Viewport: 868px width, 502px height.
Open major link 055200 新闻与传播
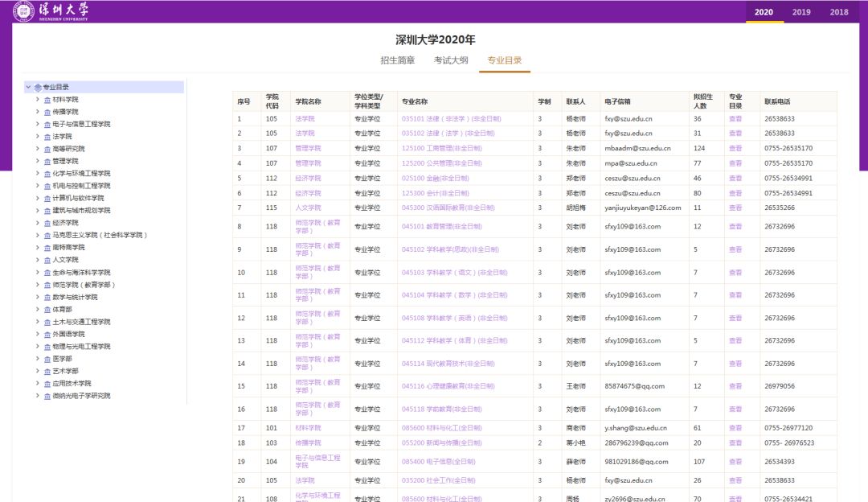click(442, 443)
